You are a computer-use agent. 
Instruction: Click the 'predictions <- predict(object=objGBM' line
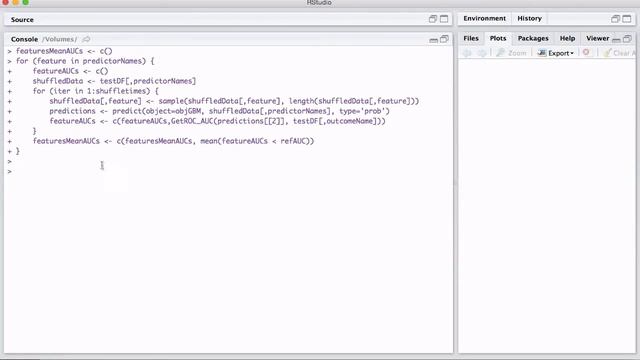click(x=220, y=111)
